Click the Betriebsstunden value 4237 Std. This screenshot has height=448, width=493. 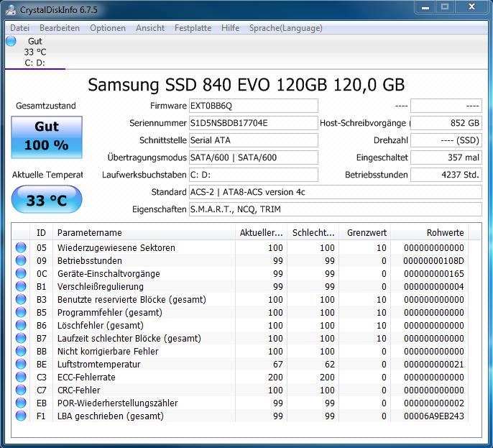[x=446, y=175]
